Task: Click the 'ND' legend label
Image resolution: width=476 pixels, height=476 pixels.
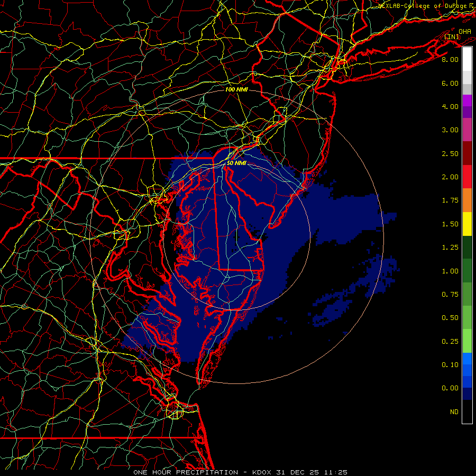Action: 454,412
